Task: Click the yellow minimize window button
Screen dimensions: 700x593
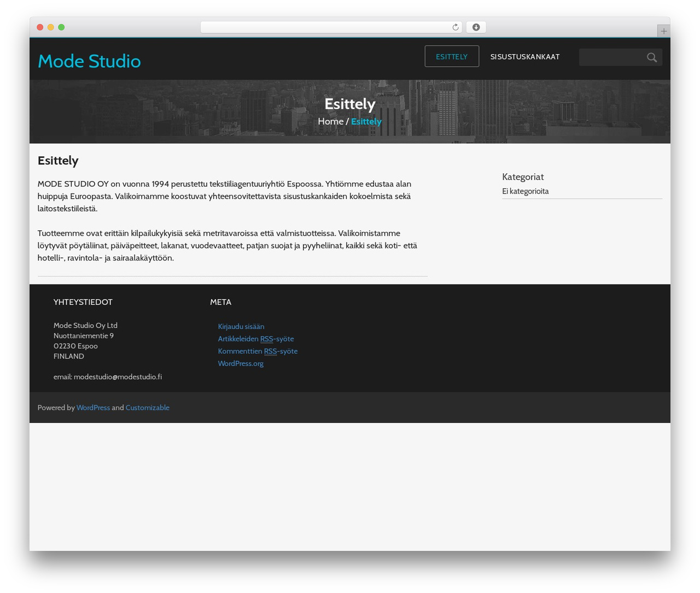Action: point(51,27)
